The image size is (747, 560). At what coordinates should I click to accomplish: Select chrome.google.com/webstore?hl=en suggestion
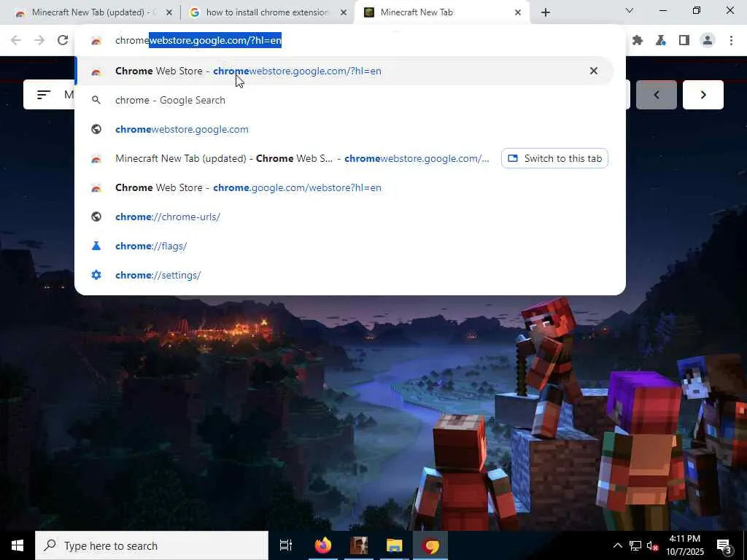tap(344, 187)
